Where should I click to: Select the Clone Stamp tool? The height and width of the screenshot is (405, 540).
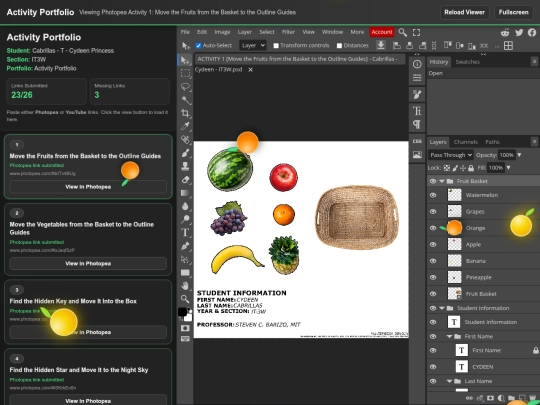point(185,166)
